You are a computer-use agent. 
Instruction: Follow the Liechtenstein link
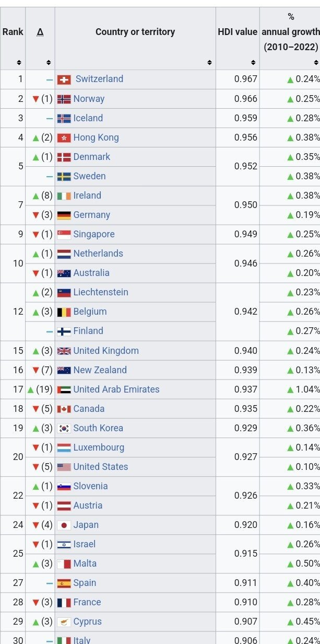[x=101, y=292]
